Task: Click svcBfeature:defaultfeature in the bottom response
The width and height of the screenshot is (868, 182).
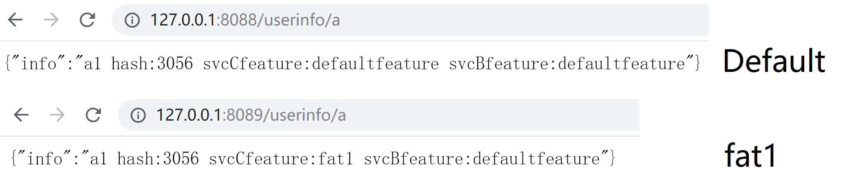Action: pos(482,159)
